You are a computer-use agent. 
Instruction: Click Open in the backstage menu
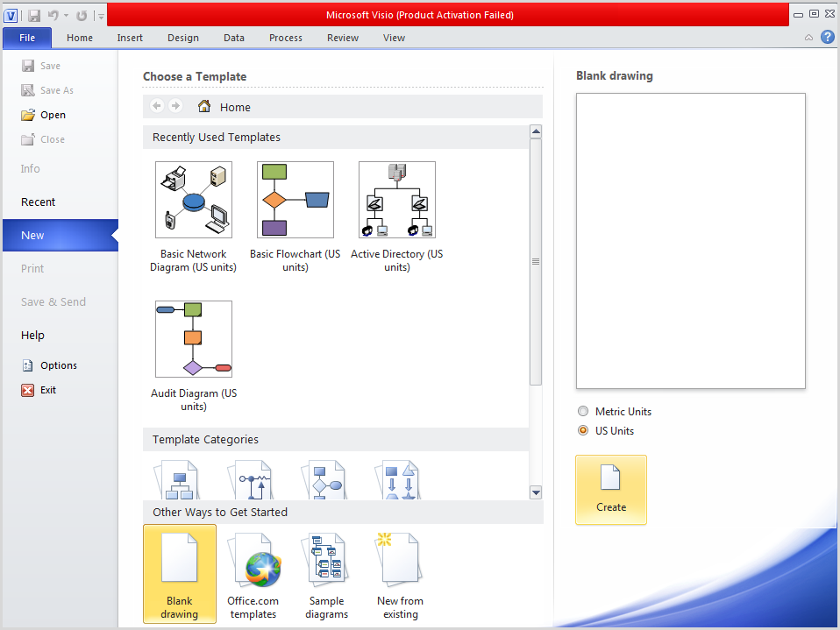point(43,115)
